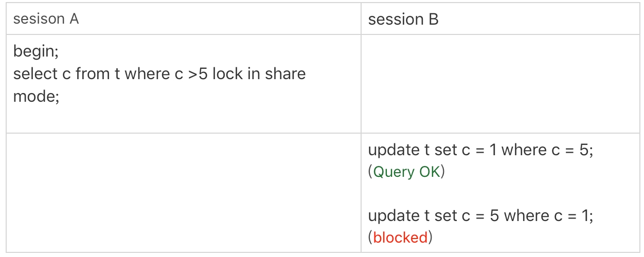The height and width of the screenshot is (257, 644).
Task: Click the word 'share' in session A
Action: click(x=285, y=74)
